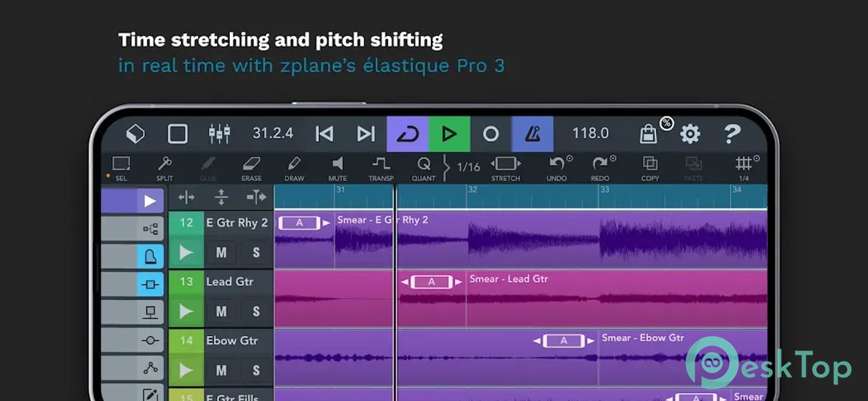Click the UNDO arrow
The width and height of the screenshot is (868, 401).
click(557, 168)
